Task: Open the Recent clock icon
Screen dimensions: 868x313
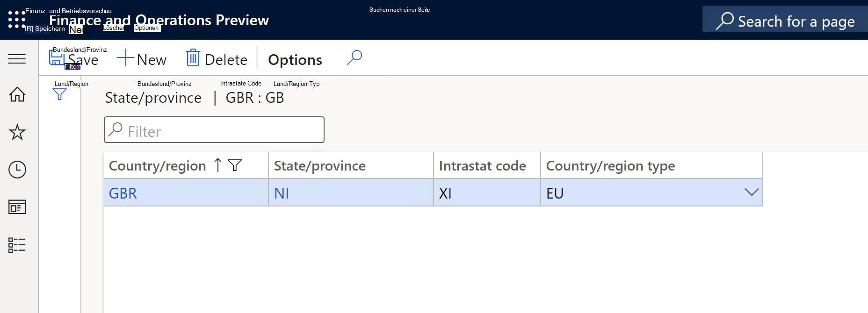Action: [17, 170]
